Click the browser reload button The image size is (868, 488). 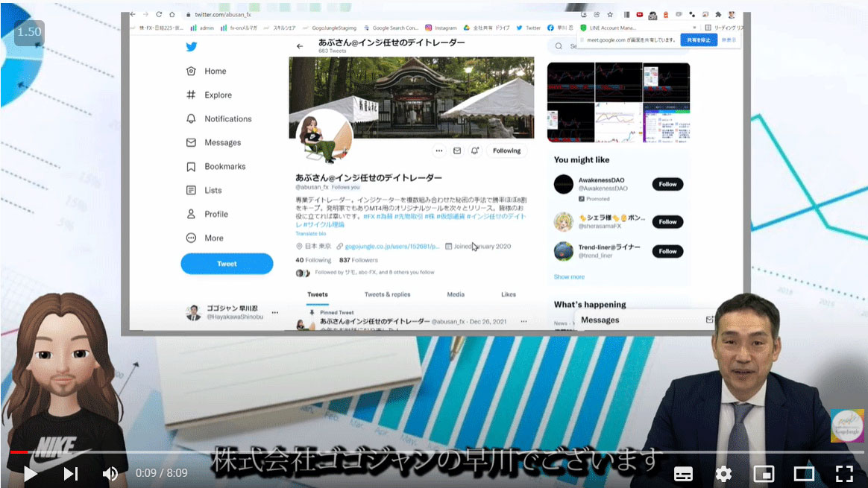tap(158, 14)
